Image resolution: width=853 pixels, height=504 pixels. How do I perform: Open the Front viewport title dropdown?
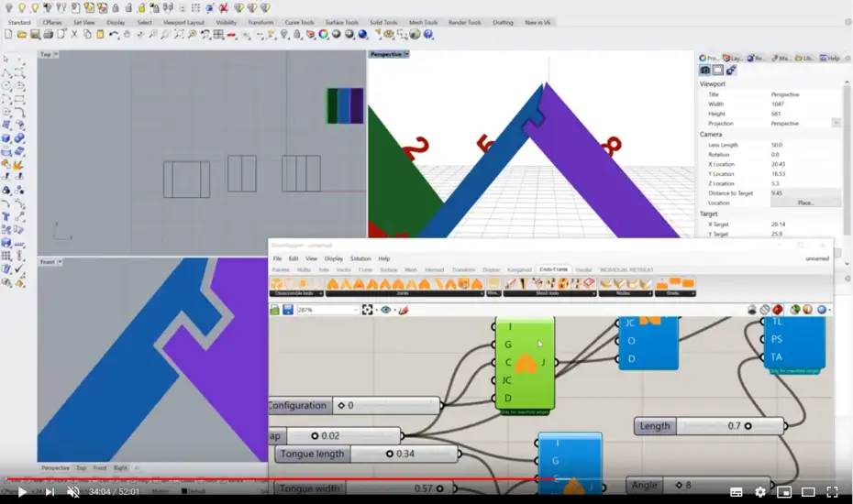pyautogui.click(x=60, y=262)
